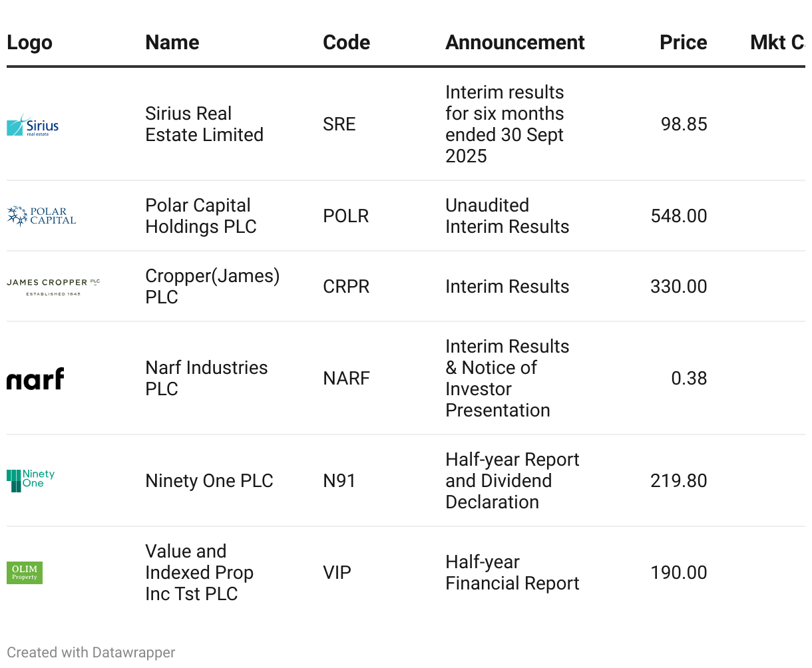812x668 pixels.
Task: Click the Sirius Real Estate logo
Action: click(x=33, y=125)
